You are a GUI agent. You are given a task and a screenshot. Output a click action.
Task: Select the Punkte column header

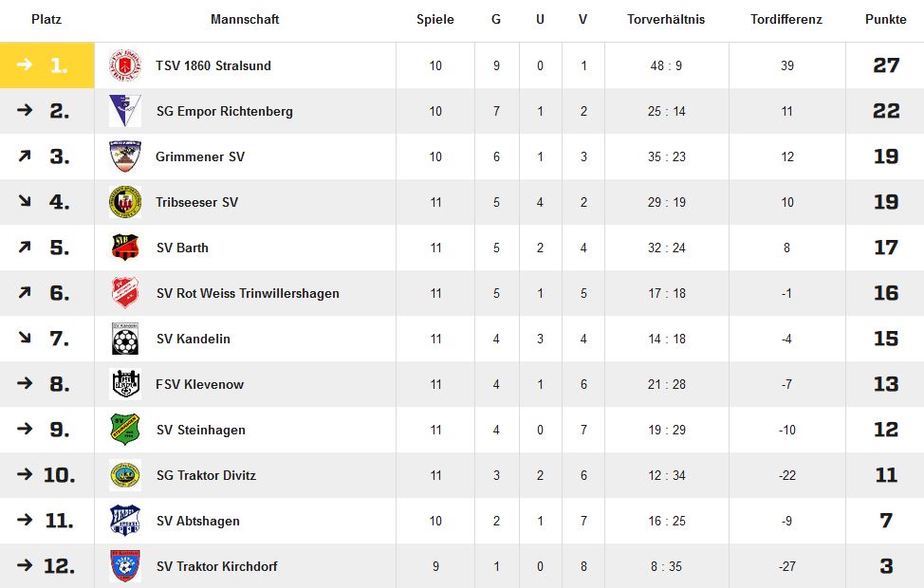[885, 20]
